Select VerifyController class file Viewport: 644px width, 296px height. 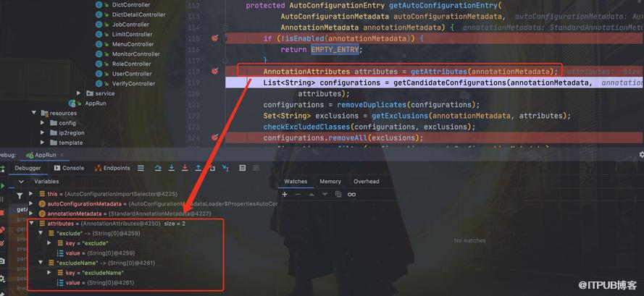[x=133, y=84]
